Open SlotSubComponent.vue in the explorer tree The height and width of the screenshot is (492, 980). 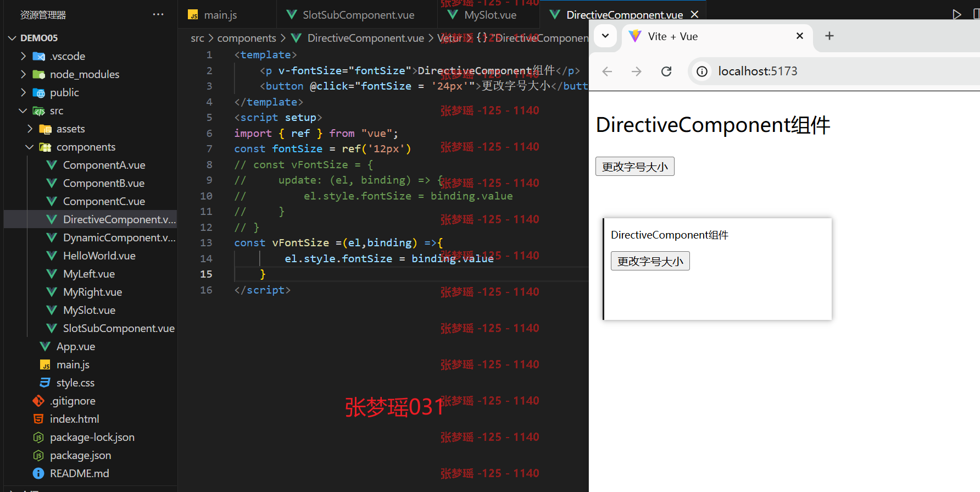coord(119,328)
